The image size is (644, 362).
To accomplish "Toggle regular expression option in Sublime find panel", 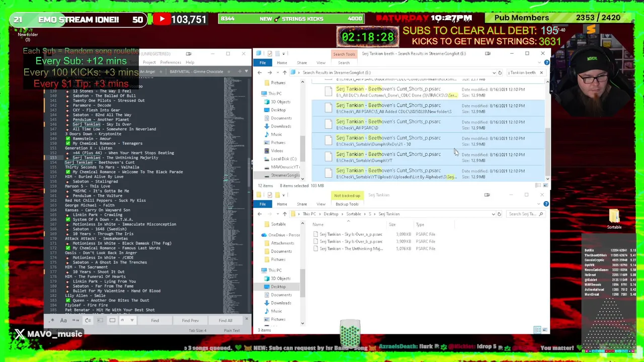I will click(x=52, y=320).
